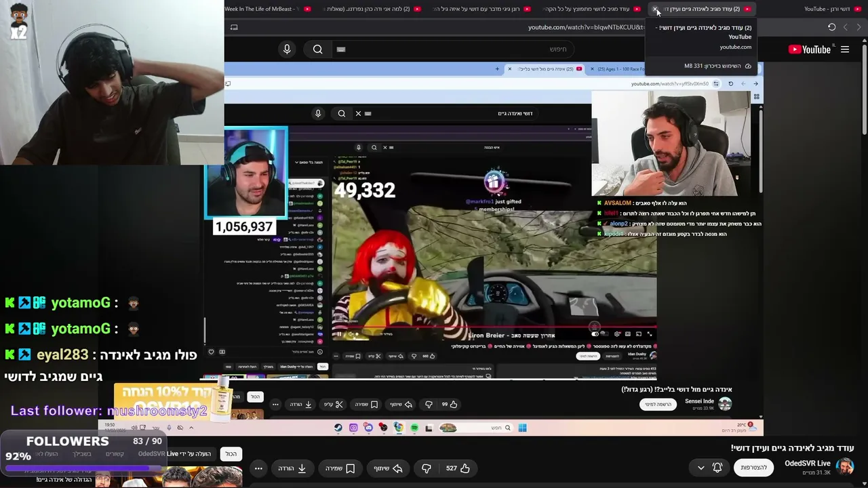Screen dimensions: 868x488
Task: Click microphone beside the 'דושי ואינדה גיים' search
Action: (x=318, y=113)
